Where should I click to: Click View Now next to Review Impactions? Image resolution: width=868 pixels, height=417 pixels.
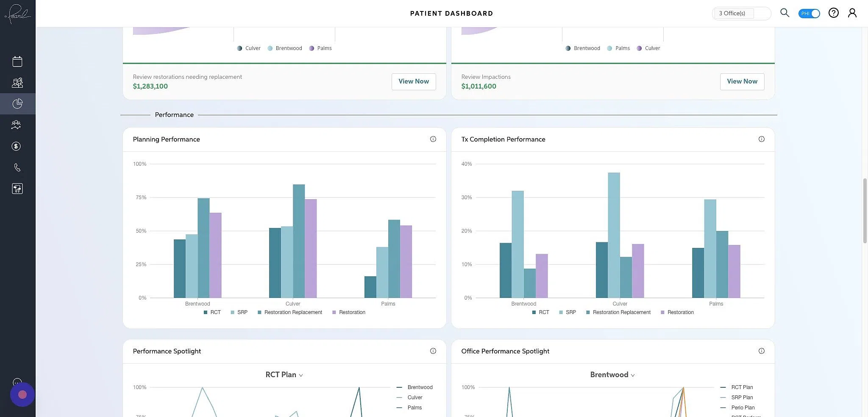point(742,81)
